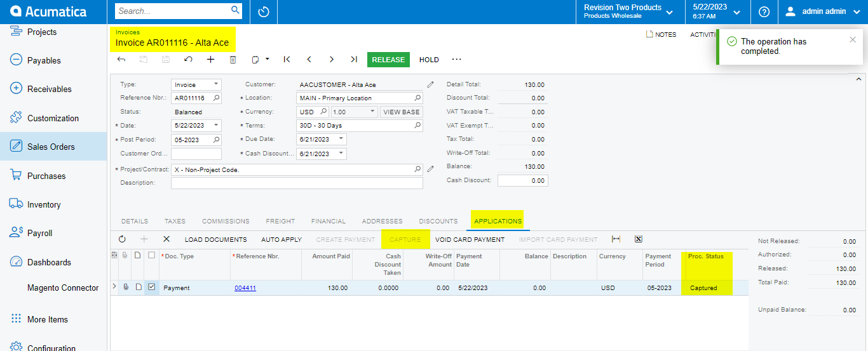Screen dimensions: 868x351
Task: Click the Terms lookup magnifier
Action: (x=417, y=126)
